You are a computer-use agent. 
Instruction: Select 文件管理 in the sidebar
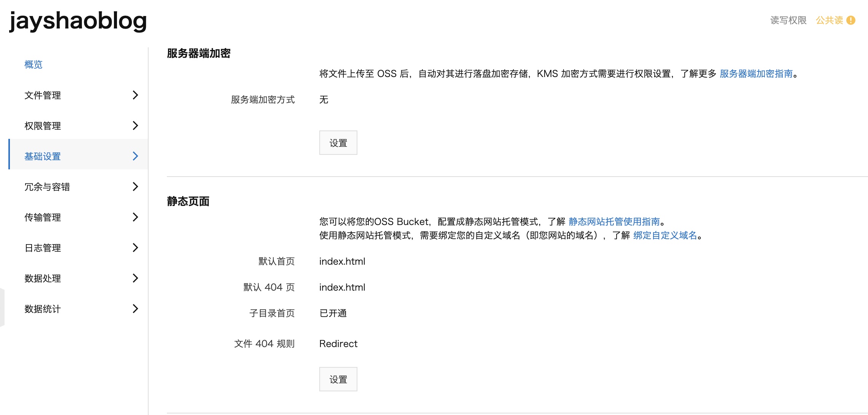43,95
